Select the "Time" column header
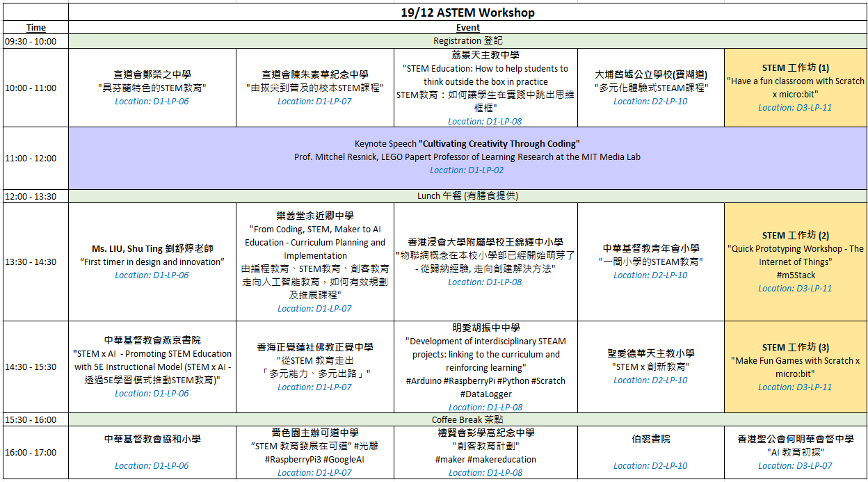The height and width of the screenshot is (482, 868). pos(36,28)
